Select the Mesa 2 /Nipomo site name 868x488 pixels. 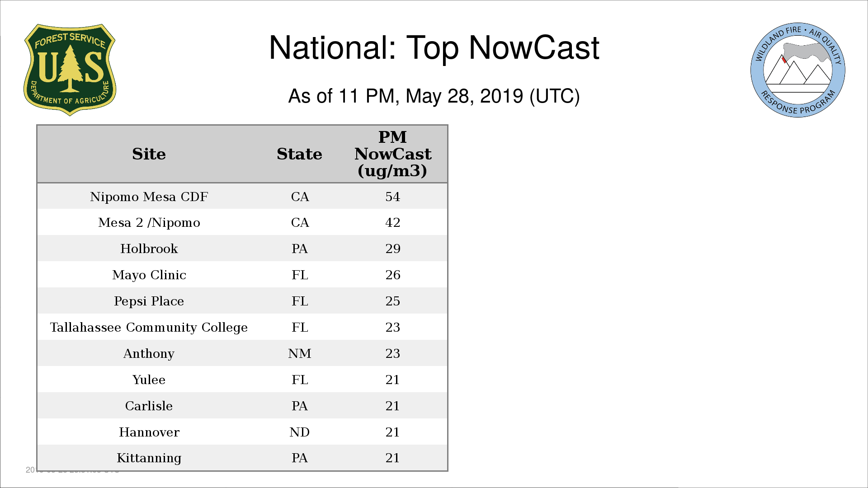(149, 222)
